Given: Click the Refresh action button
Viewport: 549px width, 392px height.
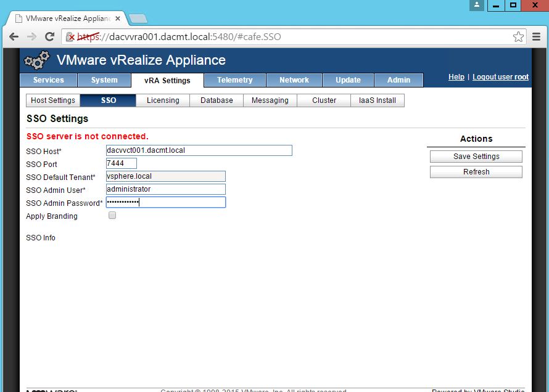Looking at the screenshot, I should tap(476, 172).
